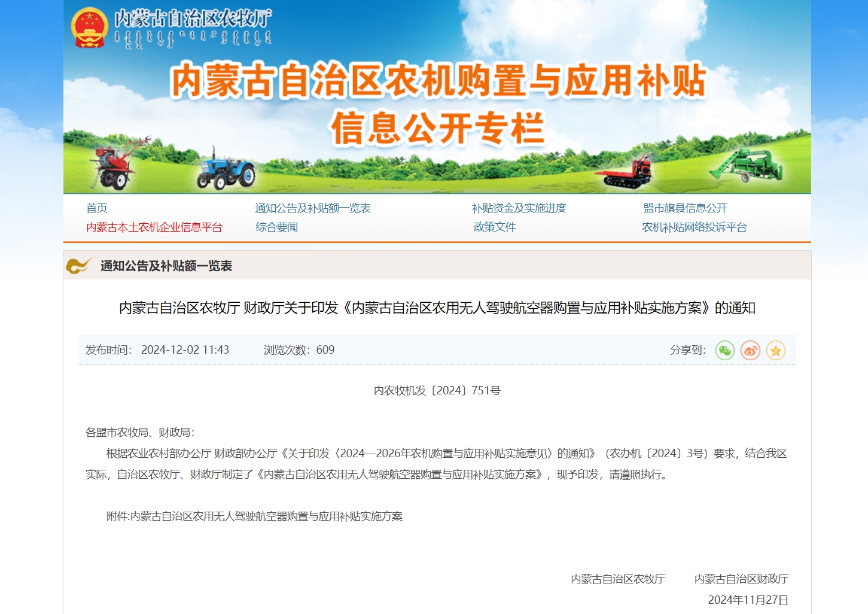This screenshot has height=614, width=868.
Task: Click the WeChat share icon
Action: click(x=724, y=351)
